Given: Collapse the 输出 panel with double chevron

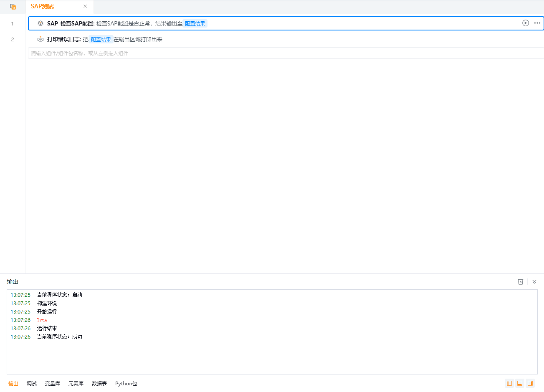Looking at the screenshot, I should coord(534,282).
